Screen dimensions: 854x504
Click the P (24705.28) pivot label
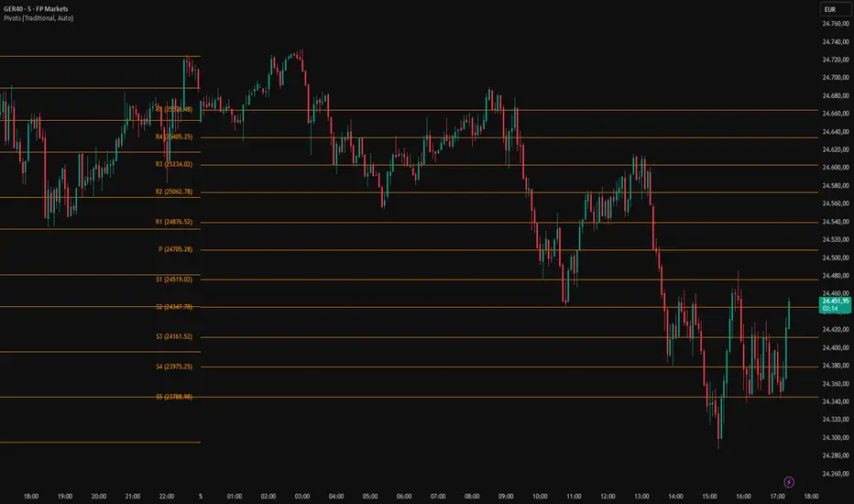[175, 249]
